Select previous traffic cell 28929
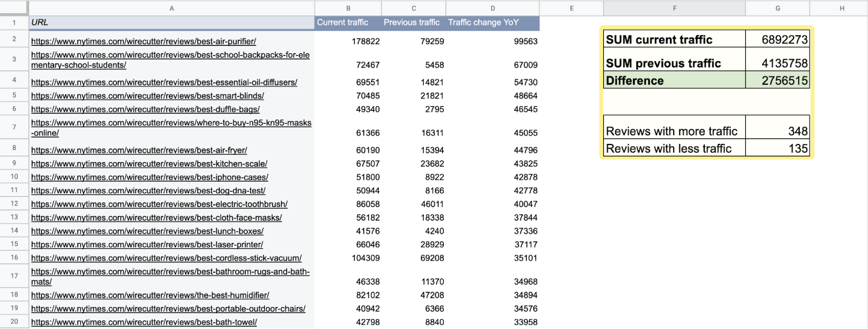 tap(413, 244)
